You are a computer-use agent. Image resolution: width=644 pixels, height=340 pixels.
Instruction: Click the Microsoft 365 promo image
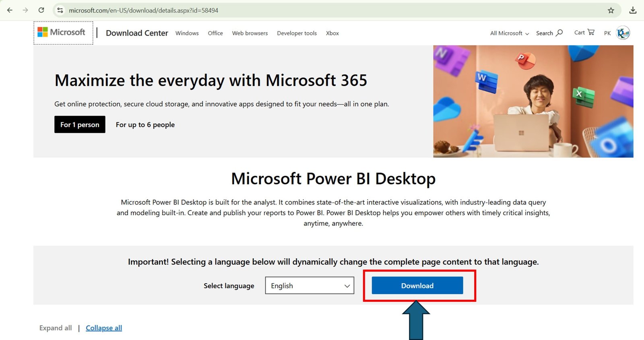(533, 101)
